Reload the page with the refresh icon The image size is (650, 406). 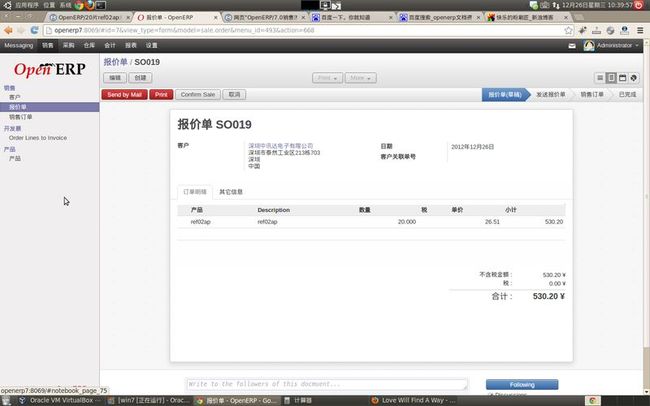coord(34,30)
